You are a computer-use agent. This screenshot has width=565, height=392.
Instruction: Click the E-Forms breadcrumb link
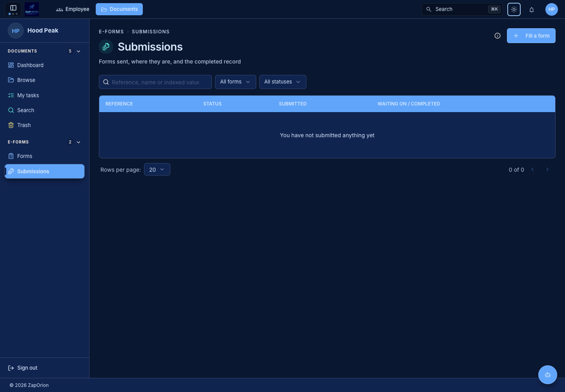(111, 32)
